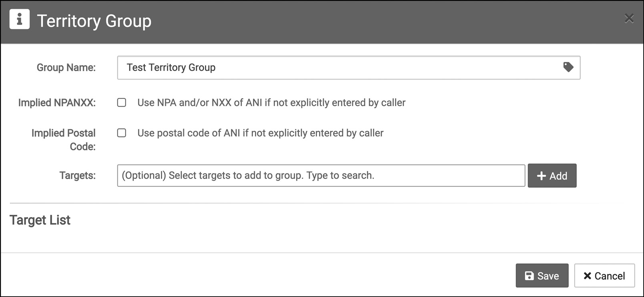Screen dimensions: 644x297
Task: Click the "Targets:" field label
Action: point(77,175)
